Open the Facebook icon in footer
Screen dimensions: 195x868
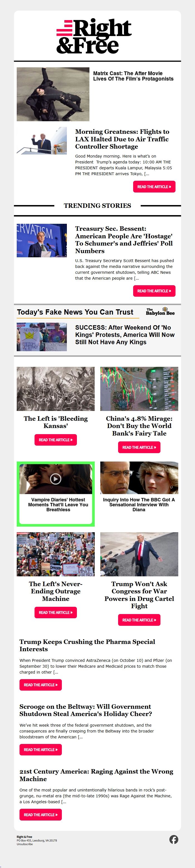(x=174, y=839)
